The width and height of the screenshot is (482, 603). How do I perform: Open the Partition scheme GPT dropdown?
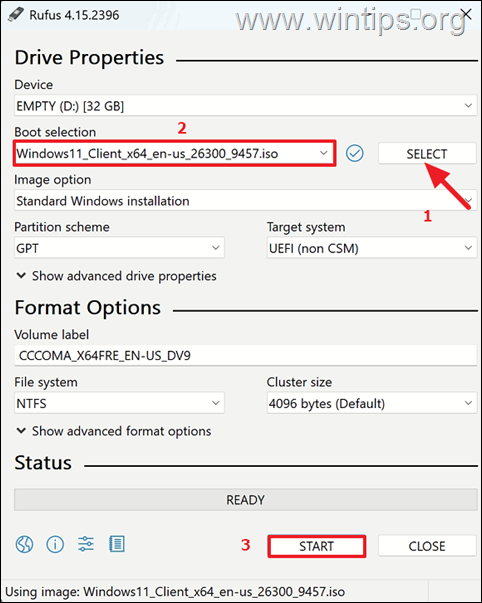click(x=119, y=248)
